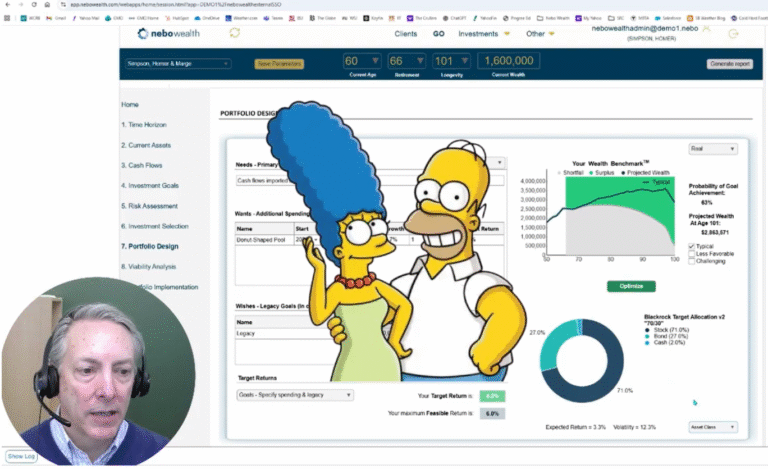Viewport: 768px width, 469px height.
Task: Click the Donut-Shaped Pool name cell
Action: click(264, 240)
